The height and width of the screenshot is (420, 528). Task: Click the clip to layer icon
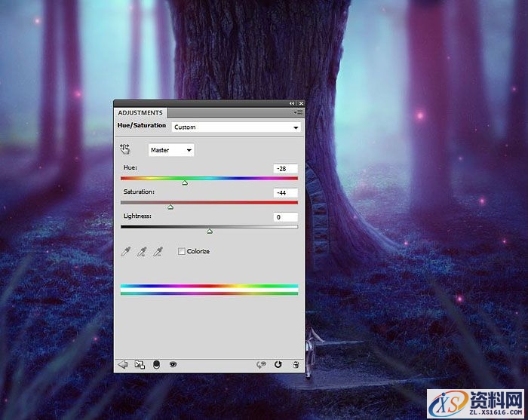(156, 364)
